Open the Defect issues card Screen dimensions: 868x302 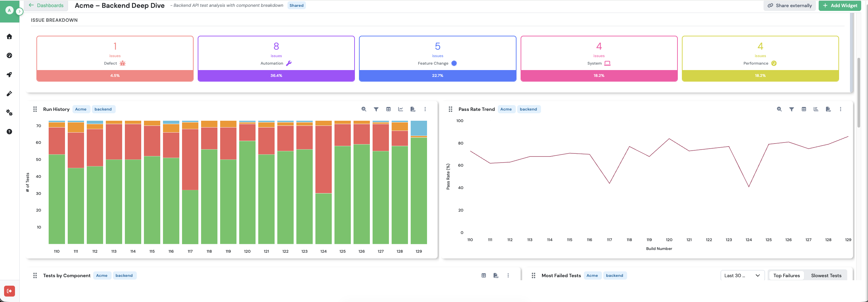tap(115, 58)
